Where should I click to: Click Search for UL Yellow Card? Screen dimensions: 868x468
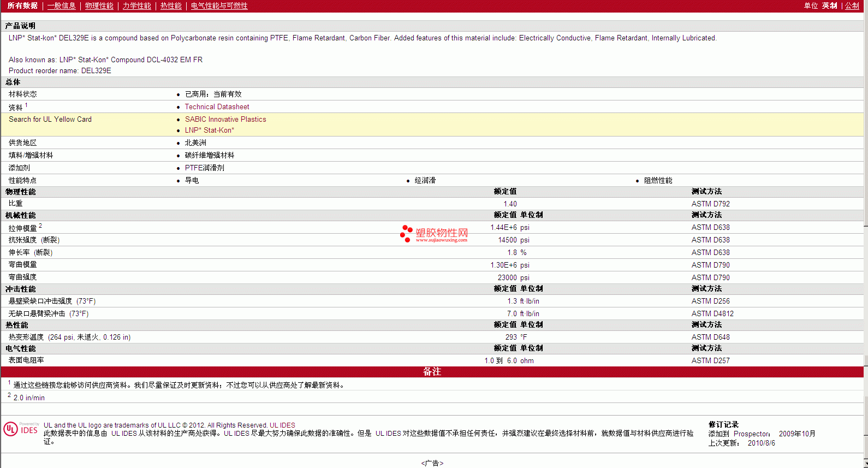click(x=50, y=120)
